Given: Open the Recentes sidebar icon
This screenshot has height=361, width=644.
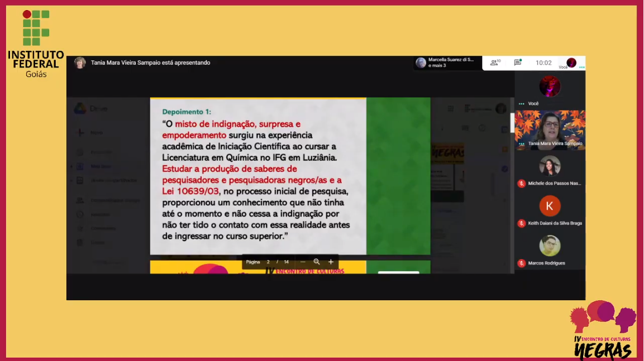Looking at the screenshot, I should tap(80, 214).
